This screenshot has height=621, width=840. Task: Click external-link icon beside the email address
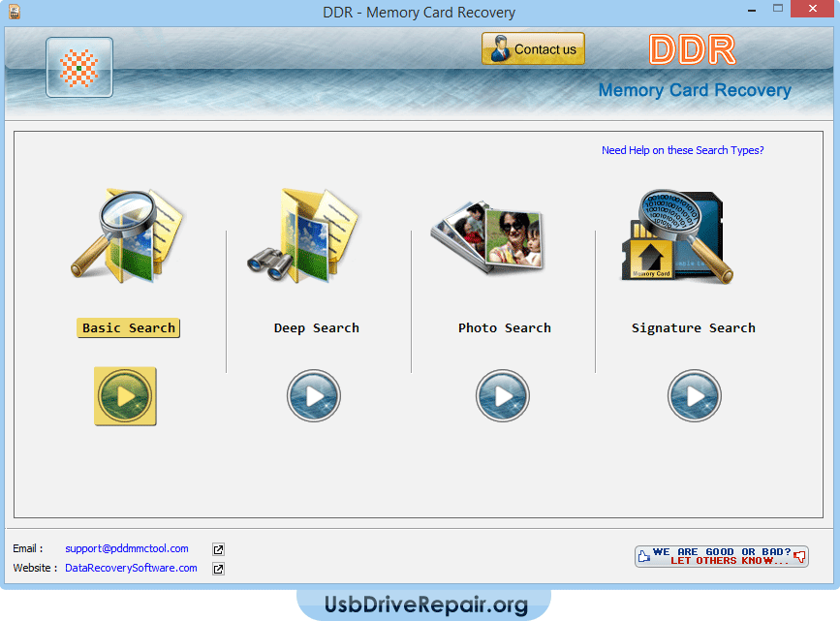coord(218,549)
